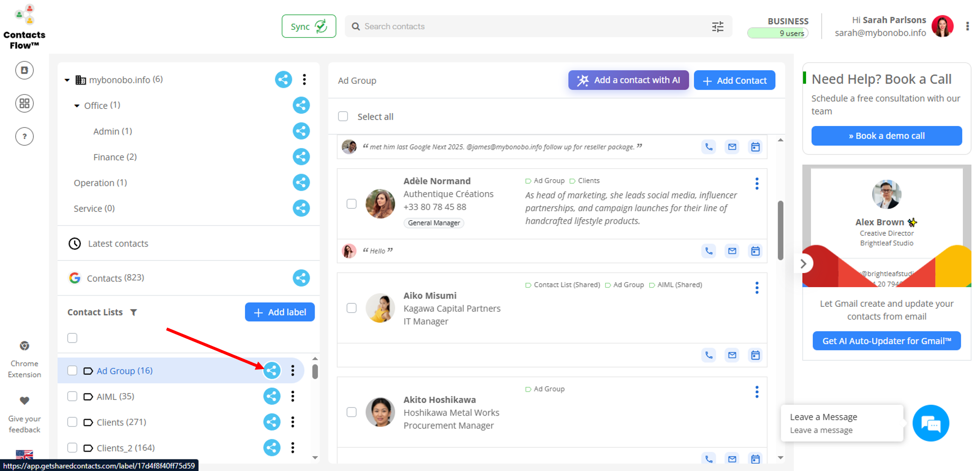Click the Contact Lists filter icon

pyautogui.click(x=134, y=312)
